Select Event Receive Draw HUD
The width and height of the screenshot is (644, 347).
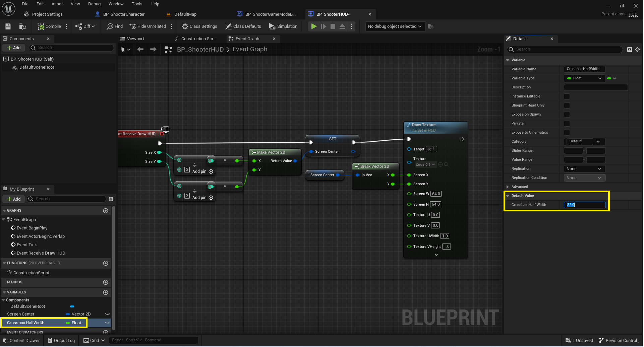41,253
